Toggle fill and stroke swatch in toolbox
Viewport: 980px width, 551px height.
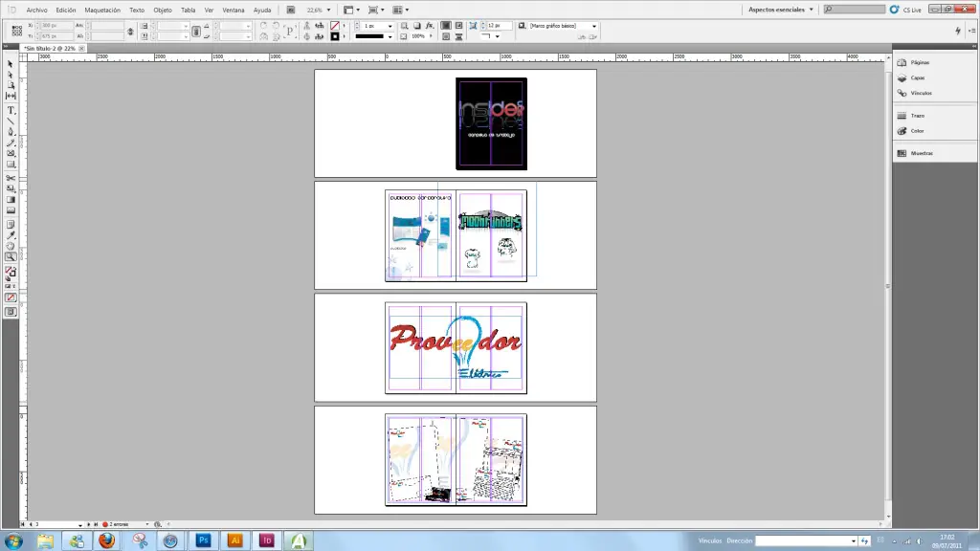11,273
